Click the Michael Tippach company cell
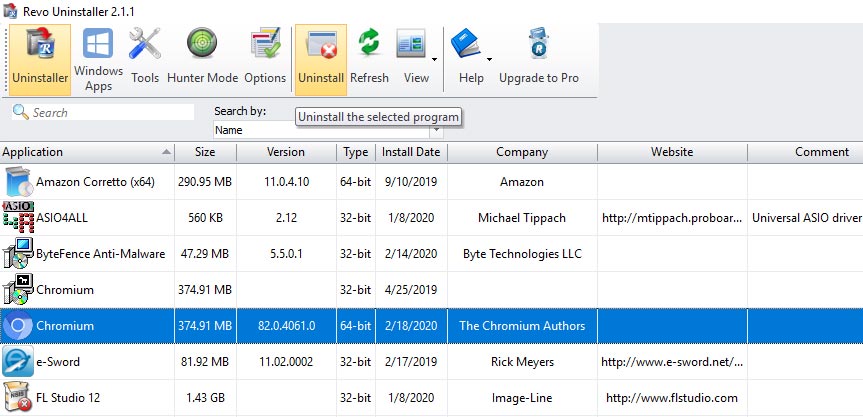The image size is (863, 417). [x=522, y=218]
